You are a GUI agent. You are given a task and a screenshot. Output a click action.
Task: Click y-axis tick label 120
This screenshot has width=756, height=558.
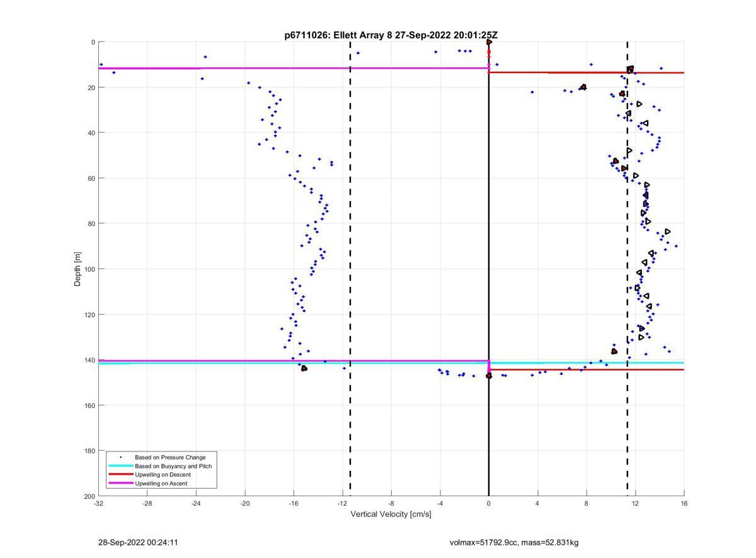[89, 315]
